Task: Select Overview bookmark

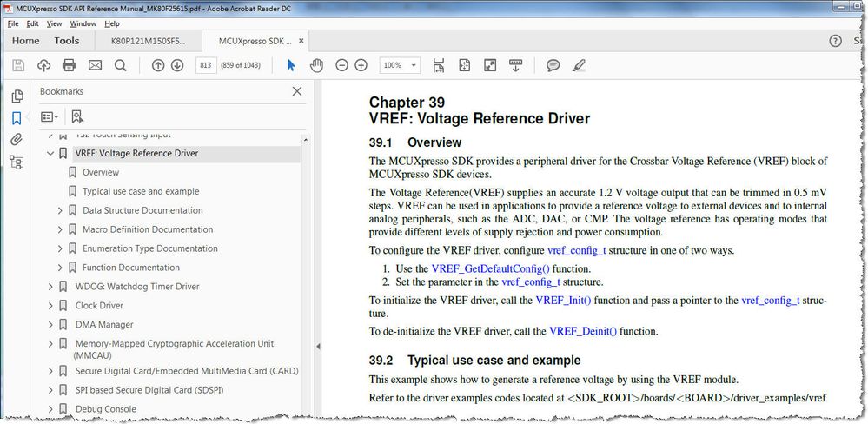Action: coord(101,172)
